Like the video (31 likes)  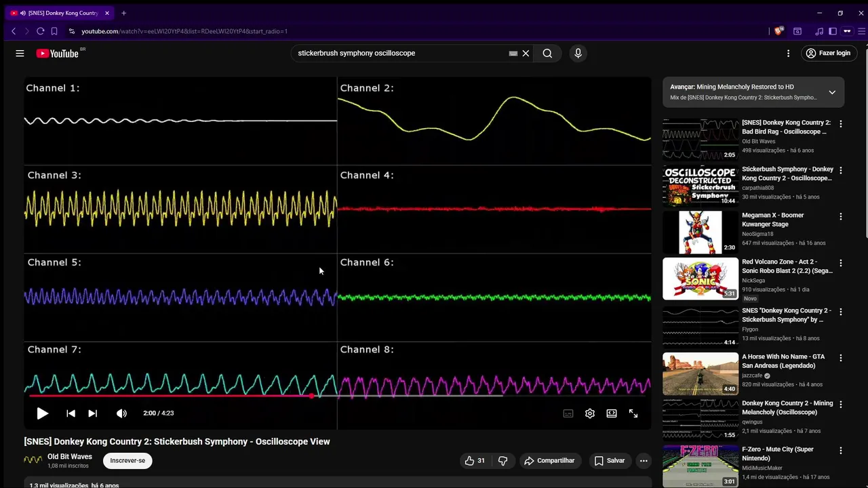(475, 461)
